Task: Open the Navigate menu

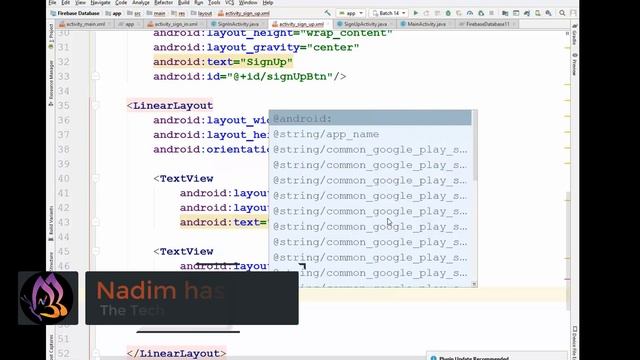Action: [100, 2]
